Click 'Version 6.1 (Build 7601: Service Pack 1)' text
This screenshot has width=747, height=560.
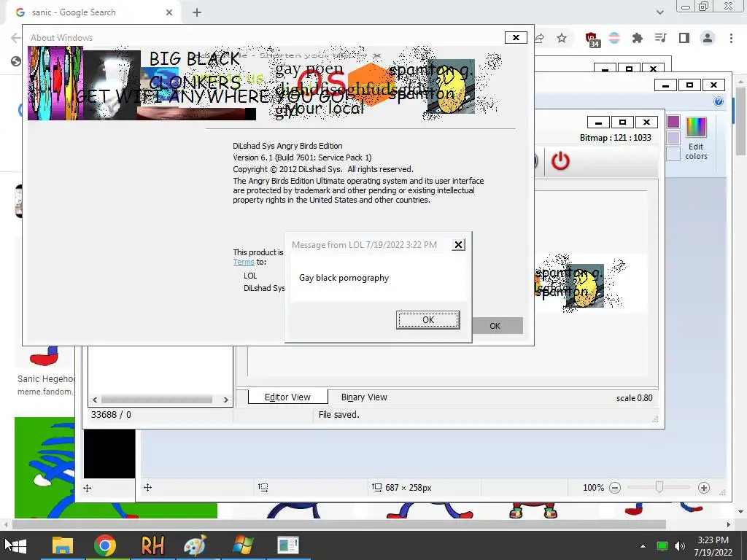coord(302,157)
